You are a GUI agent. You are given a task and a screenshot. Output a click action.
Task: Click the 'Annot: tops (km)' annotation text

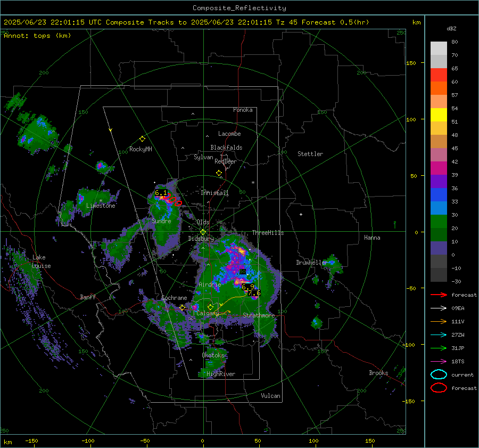coord(37,36)
